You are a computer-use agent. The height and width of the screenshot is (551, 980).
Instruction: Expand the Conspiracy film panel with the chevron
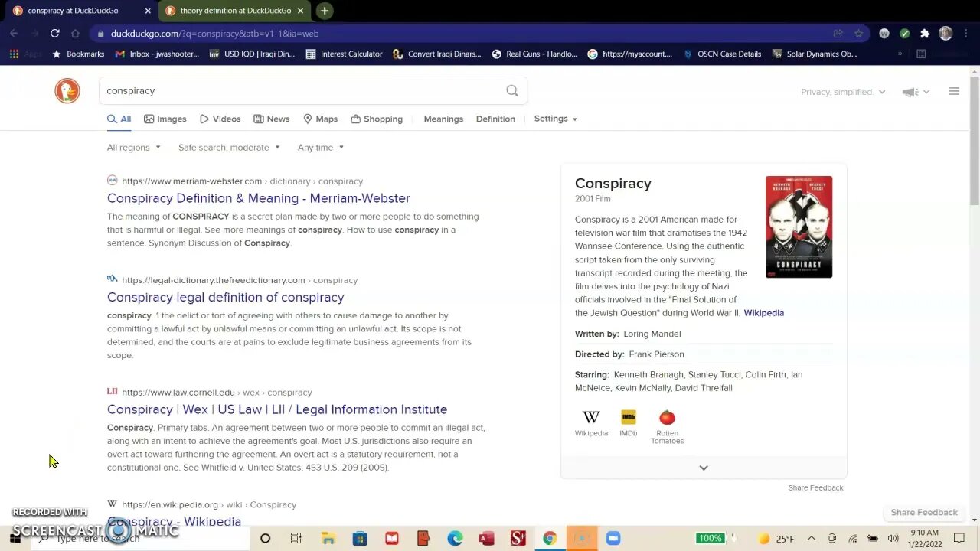click(704, 468)
